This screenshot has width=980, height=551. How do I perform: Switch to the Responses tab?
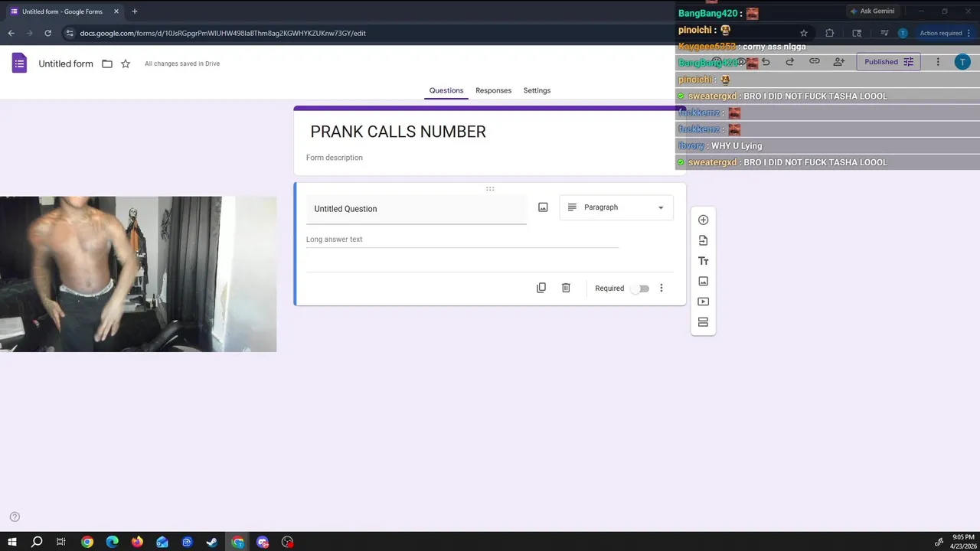pyautogui.click(x=493, y=90)
